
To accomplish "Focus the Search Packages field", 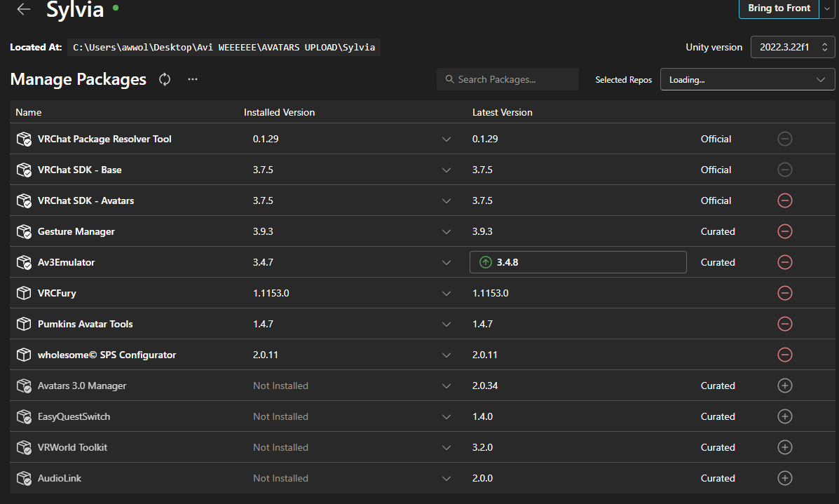I will pos(507,79).
